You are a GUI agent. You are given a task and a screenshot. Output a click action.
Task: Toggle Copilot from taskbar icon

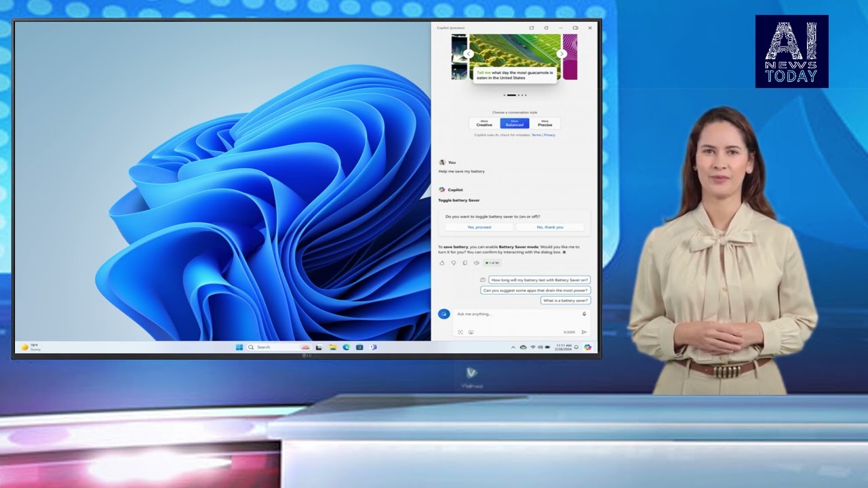pyautogui.click(x=588, y=347)
